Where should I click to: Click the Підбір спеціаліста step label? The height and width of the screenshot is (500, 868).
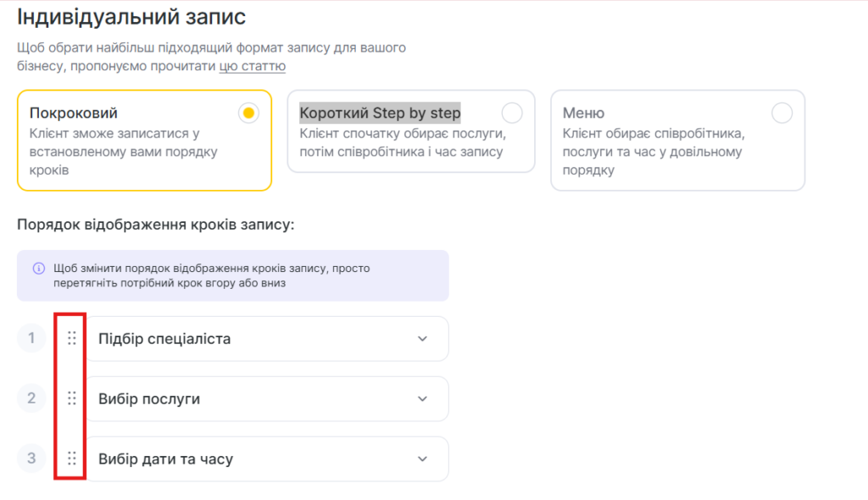coord(164,339)
